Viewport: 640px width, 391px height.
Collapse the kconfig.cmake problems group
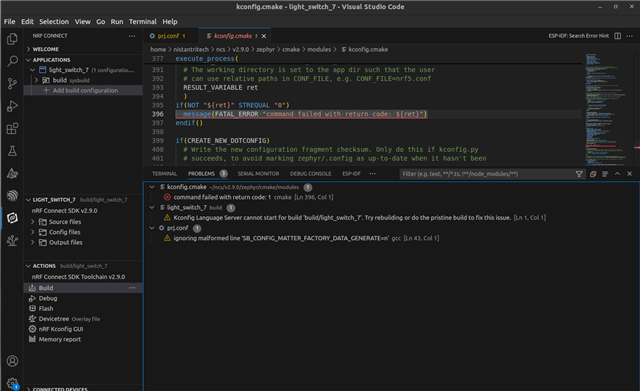pyautogui.click(x=152, y=187)
